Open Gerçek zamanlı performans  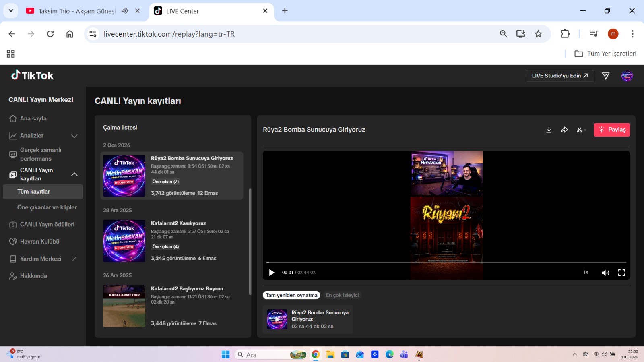(x=41, y=154)
